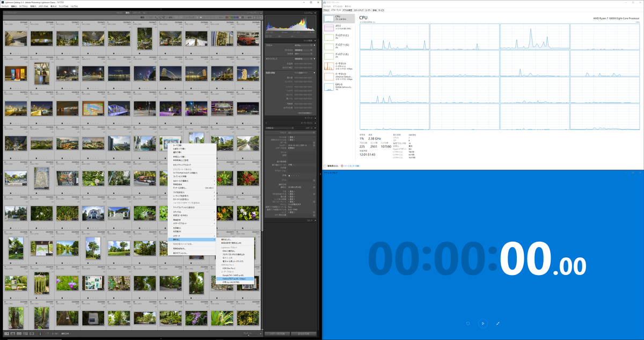Open Task Manager アプリの履歴 tab
644x340 pixels.
(x=347, y=10)
